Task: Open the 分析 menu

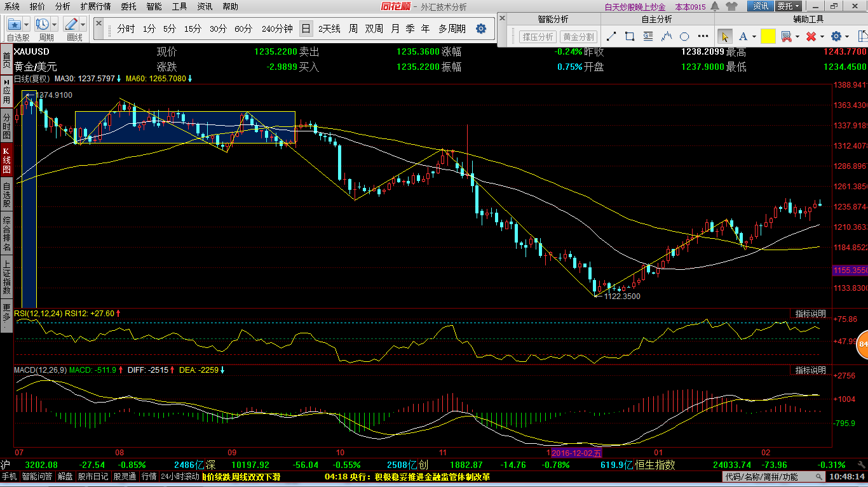Action: click(x=62, y=6)
